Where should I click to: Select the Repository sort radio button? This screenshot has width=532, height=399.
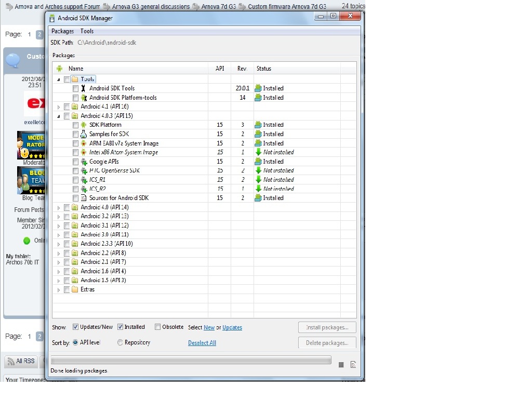(120, 343)
